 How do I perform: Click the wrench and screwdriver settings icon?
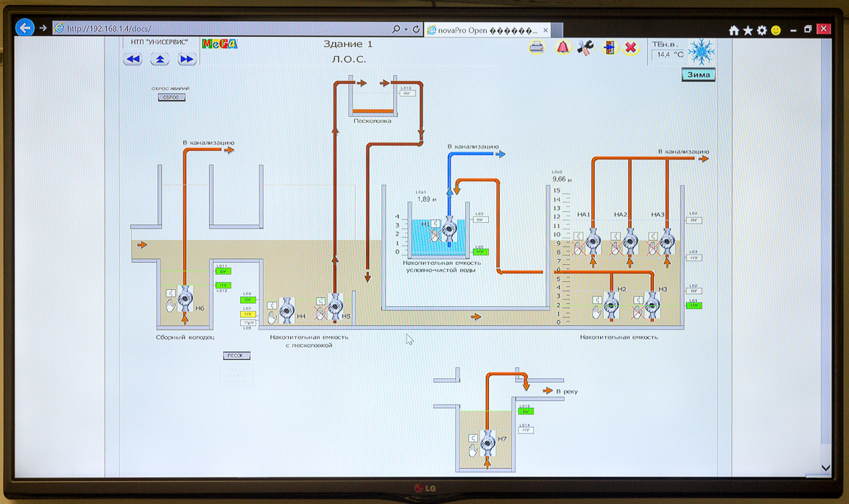(585, 48)
